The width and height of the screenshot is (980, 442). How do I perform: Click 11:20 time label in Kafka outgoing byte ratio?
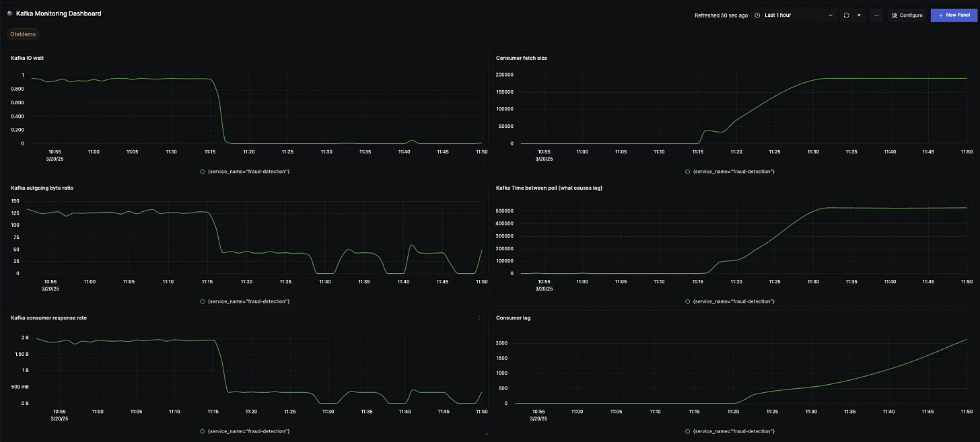pos(246,281)
